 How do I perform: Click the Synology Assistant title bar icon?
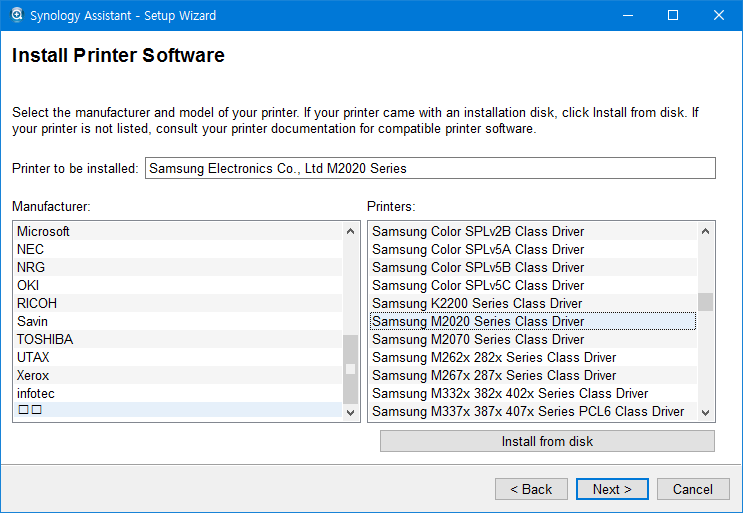[16, 15]
